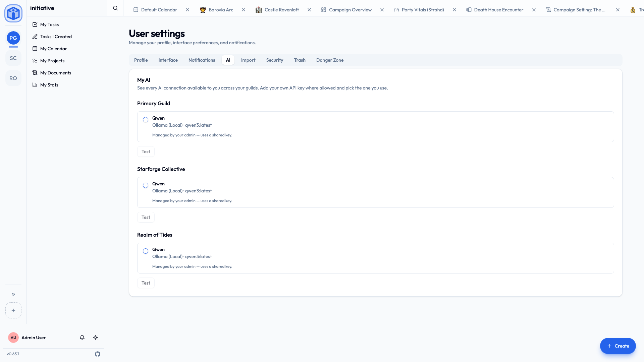Viewport: 644px width, 362px height.
Task: Open My Projects in sidebar
Action: pyautogui.click(x=67, y=61)
